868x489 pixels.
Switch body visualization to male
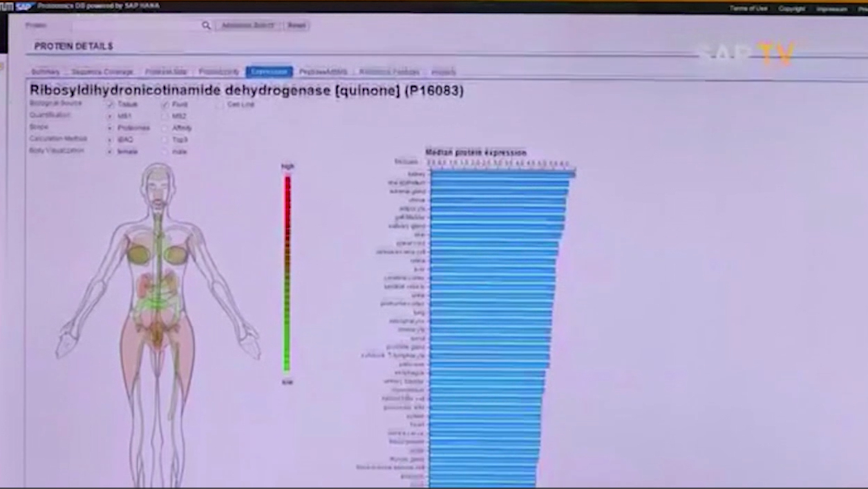(165, 151)
